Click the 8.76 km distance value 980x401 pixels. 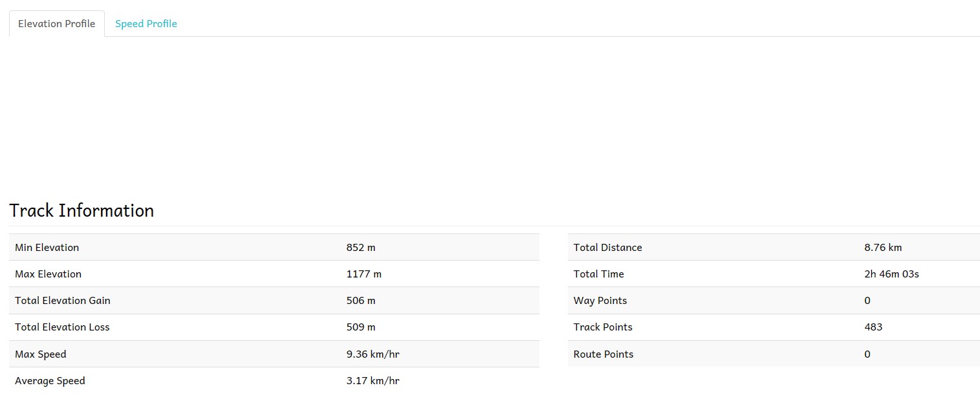click(x=882, y=248)
